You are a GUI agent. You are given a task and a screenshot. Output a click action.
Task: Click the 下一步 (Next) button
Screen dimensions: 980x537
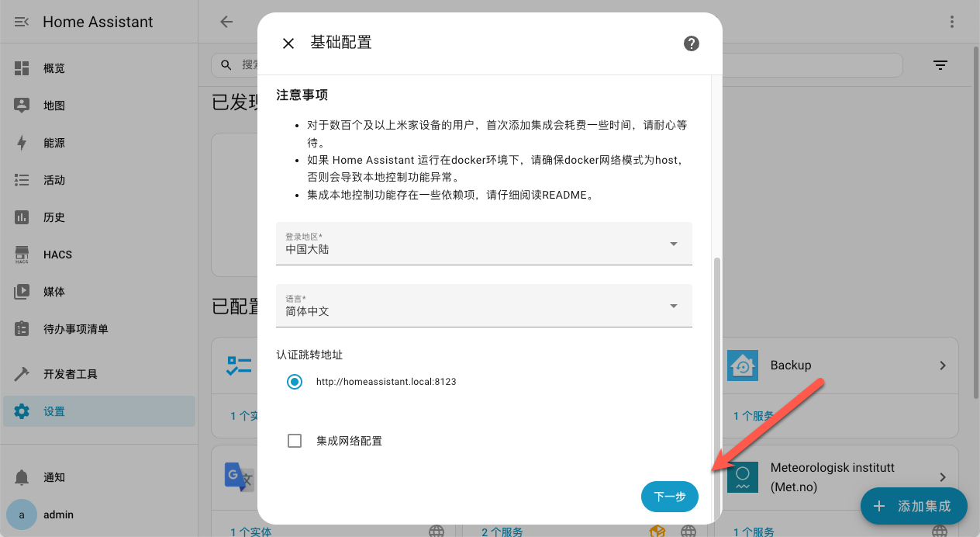click(x=669, y=497)
